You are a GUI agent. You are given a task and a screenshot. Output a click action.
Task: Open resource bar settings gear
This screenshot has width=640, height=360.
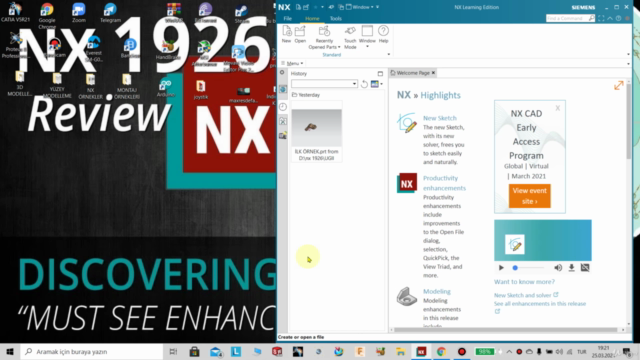pos(282,73)
